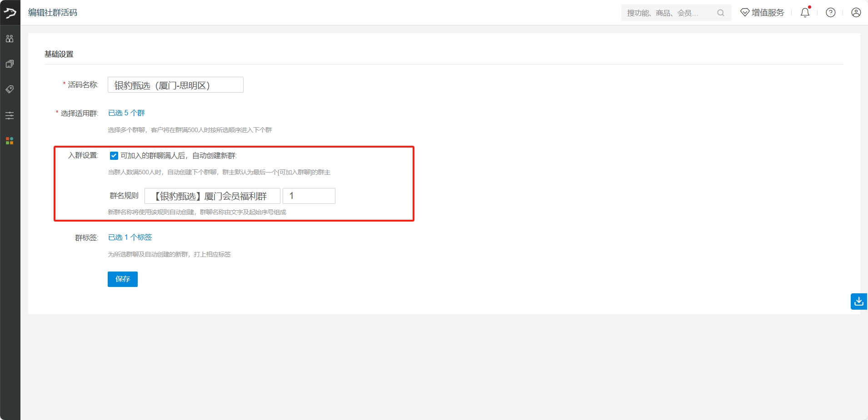Click the magnifier icon in the search box
This screenshot has height=420, width=868.
(x=720, y=13)
